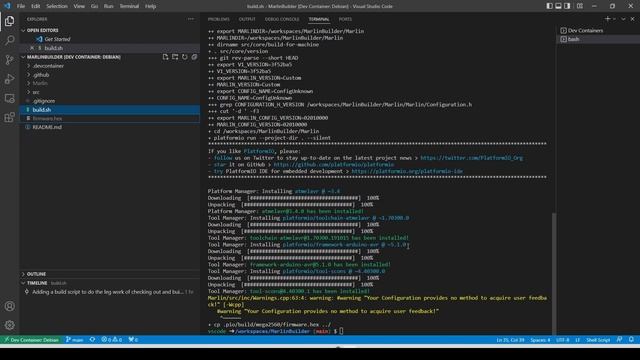
Task: Click the Dev Container: Debian remote indicator
Action: point(31,340)
